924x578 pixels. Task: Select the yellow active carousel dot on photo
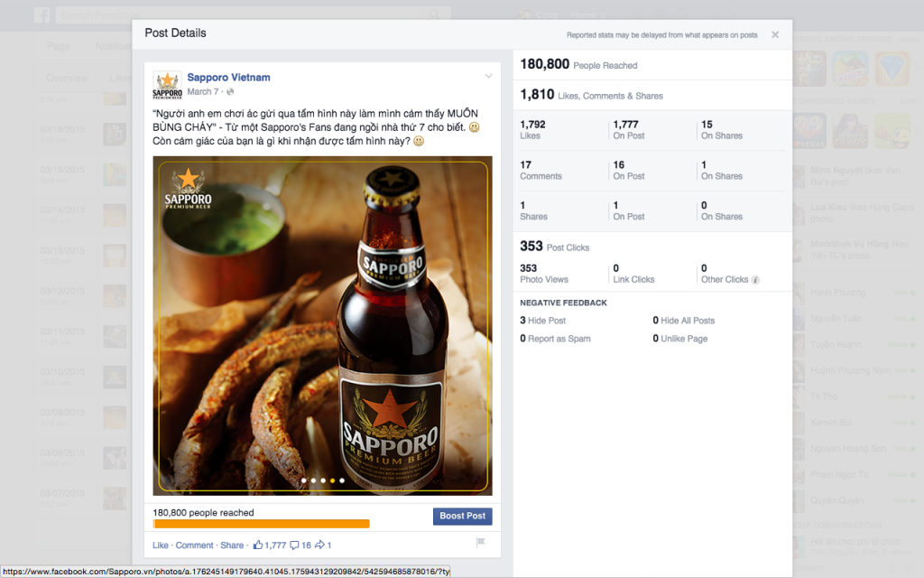pyautogui.click(x=332, y=480)
